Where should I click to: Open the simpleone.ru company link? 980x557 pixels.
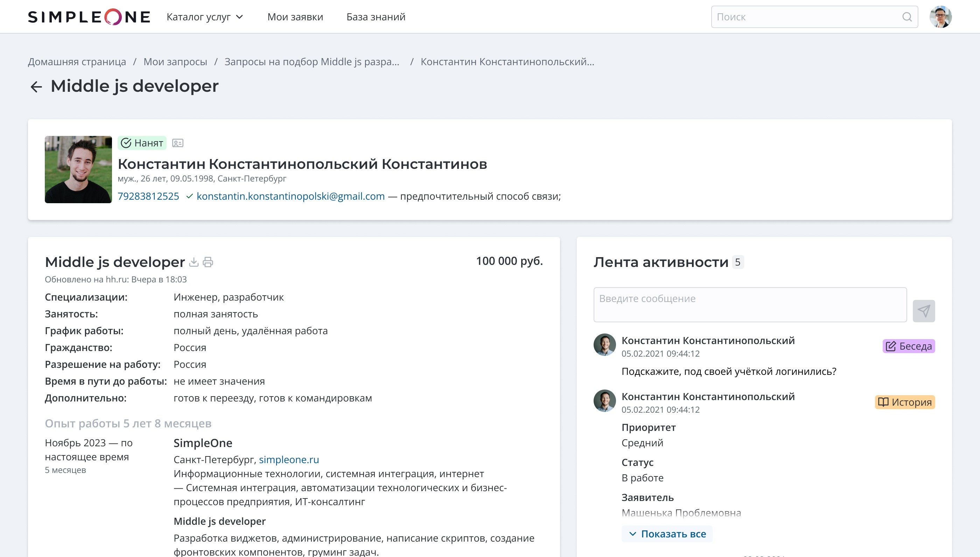pos(289,460)
